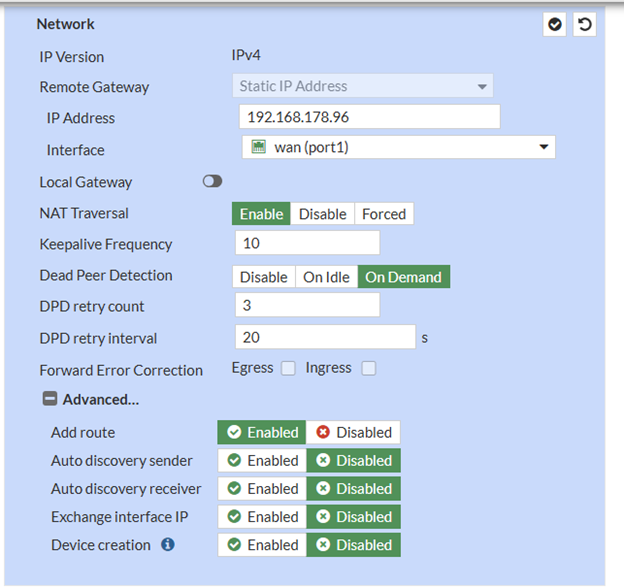Enable Exchange interface IP
This screenshot has height=588, width=624.
coord(263,516)
